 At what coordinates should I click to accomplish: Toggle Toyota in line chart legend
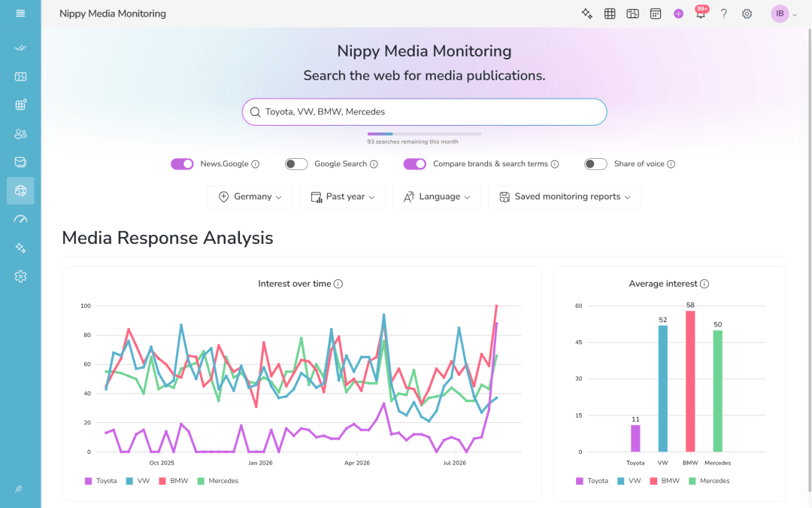click(101, 481)
